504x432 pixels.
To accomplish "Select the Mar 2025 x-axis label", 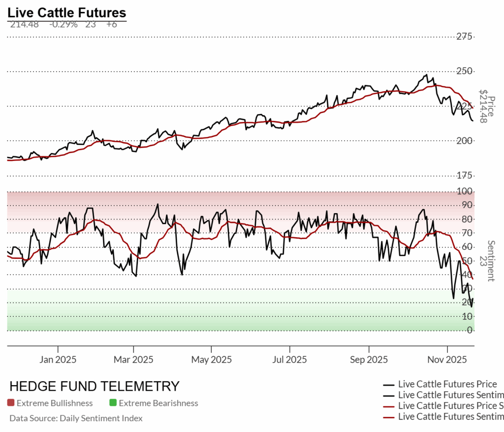I will coord(133,360).
